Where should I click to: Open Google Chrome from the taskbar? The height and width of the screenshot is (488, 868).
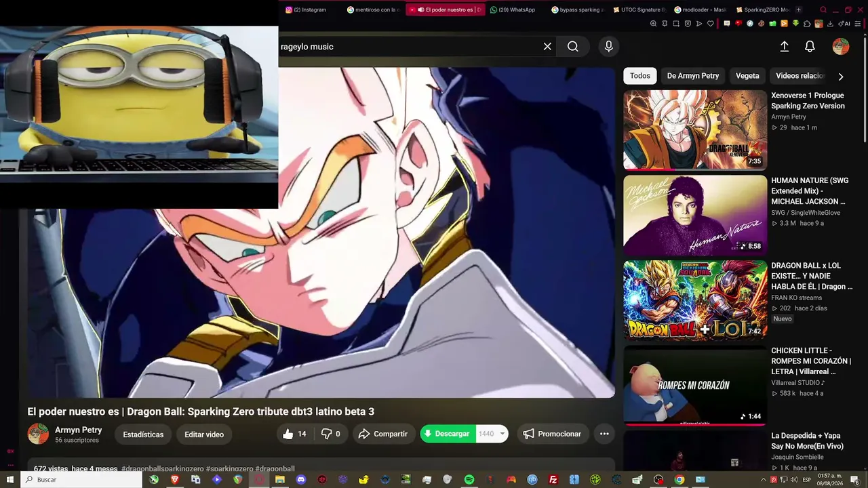pyautogui.click(x=679, y=480)
